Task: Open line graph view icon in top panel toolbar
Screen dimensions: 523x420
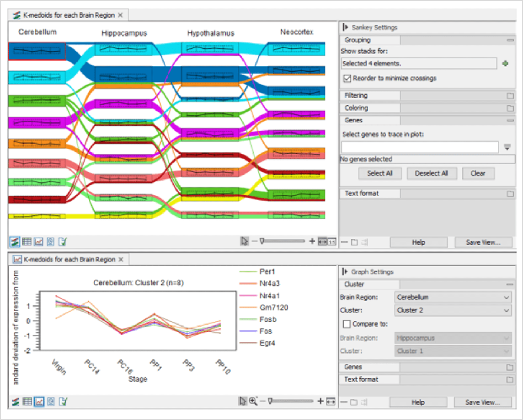Action: 39,242
